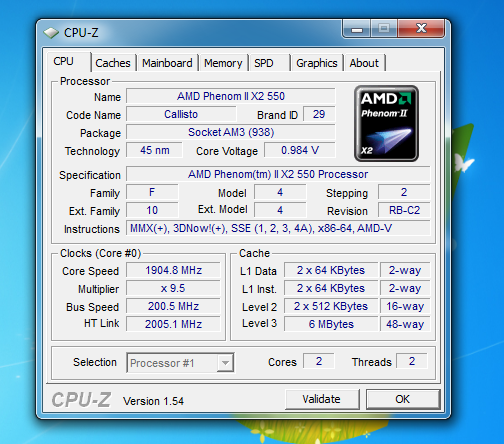Click the Revision value RB-C2
This screenshot has height=444, width=504.
pyautogui.click(x=404, y=210)
